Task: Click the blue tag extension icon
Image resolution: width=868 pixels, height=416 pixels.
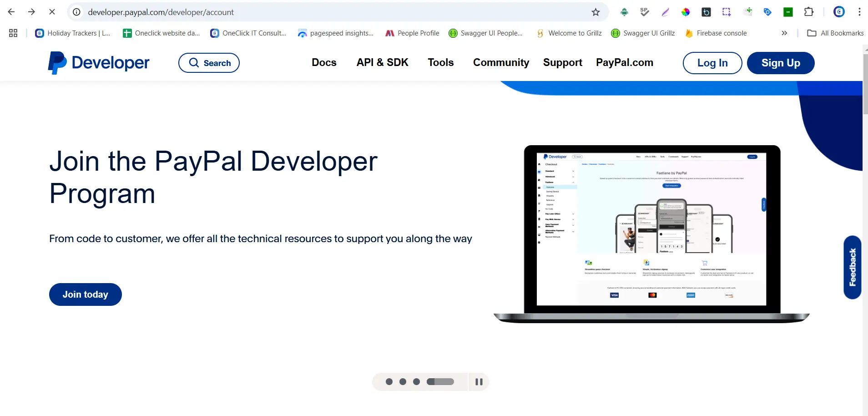Action: [767, 12]
